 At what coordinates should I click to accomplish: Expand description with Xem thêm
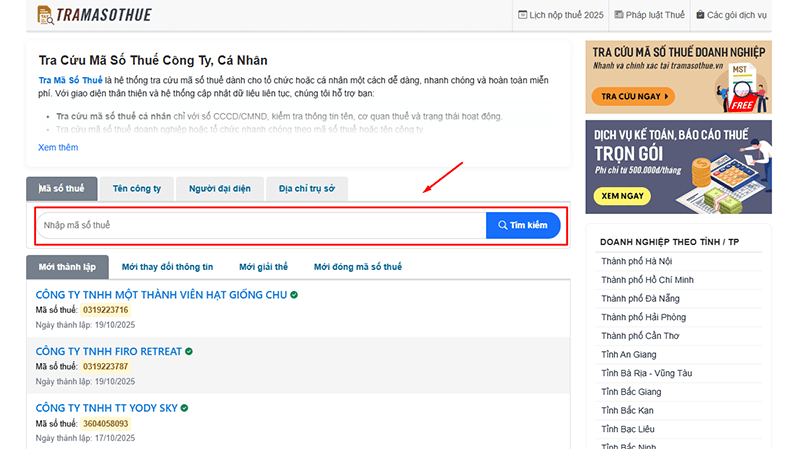coord(58,147)
